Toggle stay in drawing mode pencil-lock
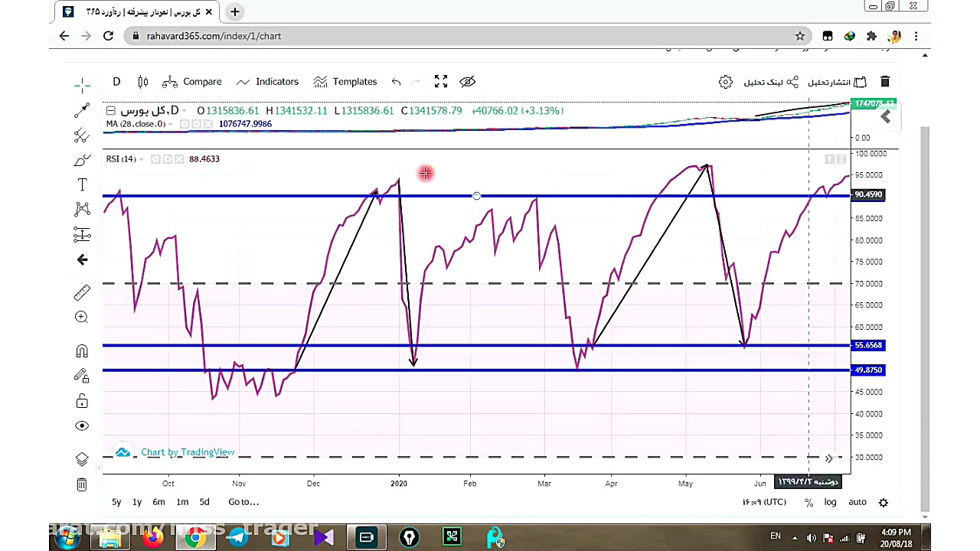 point(82,376)
